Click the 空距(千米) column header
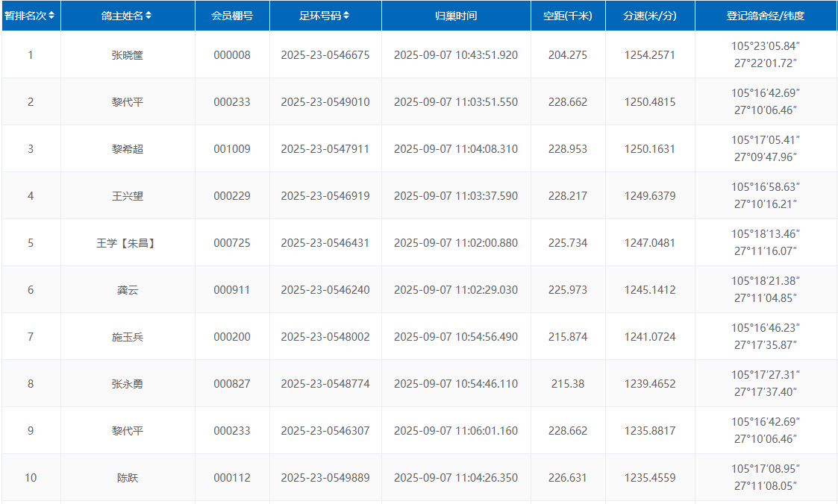This screenshot has width=838, height=504. click(568, 16)
